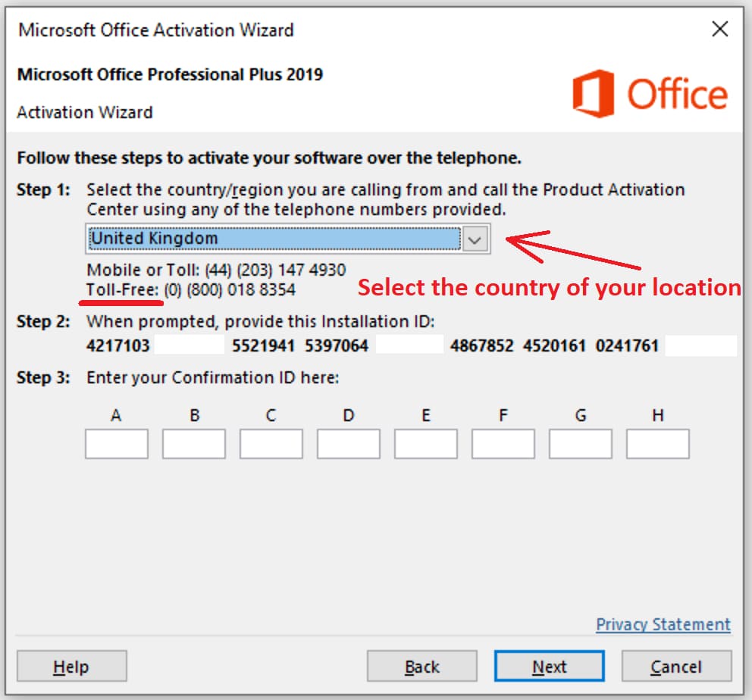Click the Installation ID first group 4217103
The image size is (752, 700).
click(x=118, y=346)
